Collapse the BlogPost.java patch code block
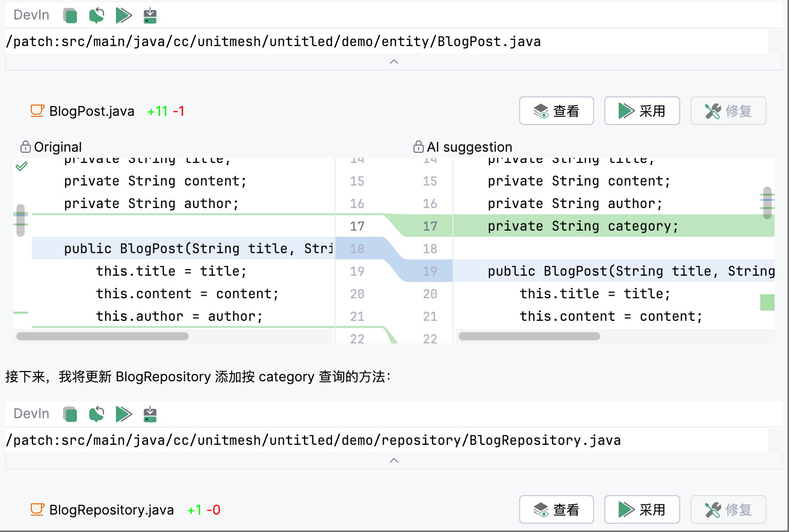 click(394, 62)
